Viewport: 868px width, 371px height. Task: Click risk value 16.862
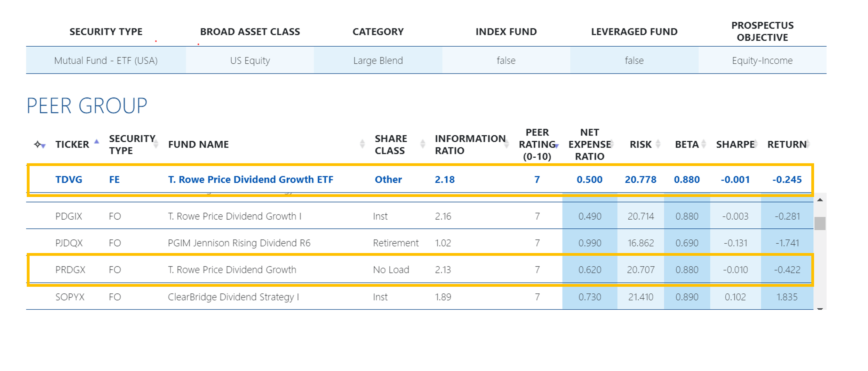(641, 243)
